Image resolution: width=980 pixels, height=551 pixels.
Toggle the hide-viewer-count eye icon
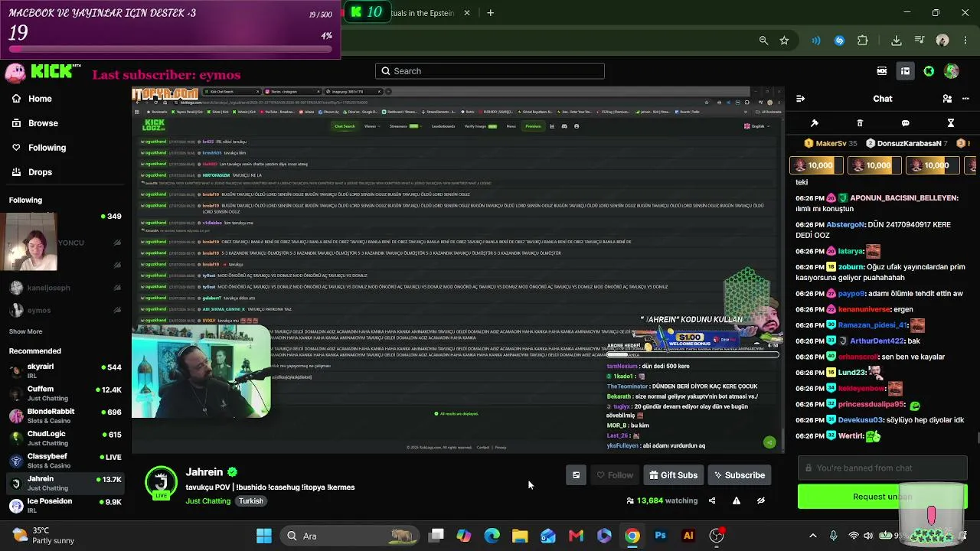point(761,500)
